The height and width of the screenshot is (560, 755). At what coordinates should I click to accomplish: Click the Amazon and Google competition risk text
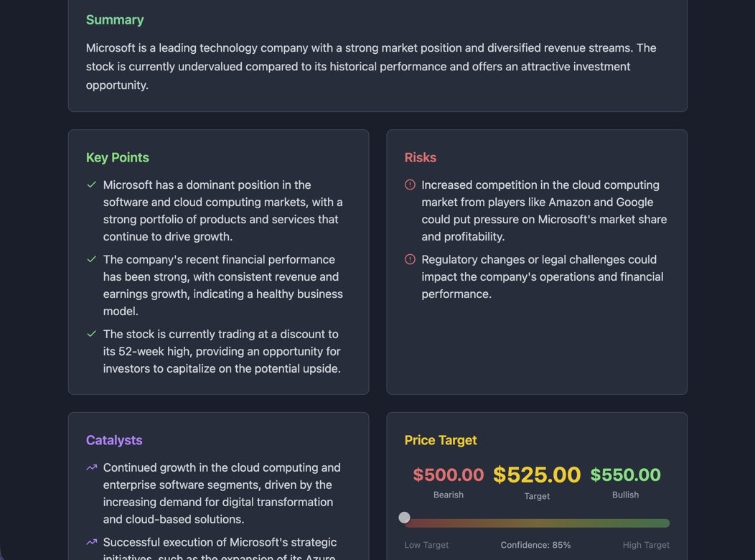point(545,211)
